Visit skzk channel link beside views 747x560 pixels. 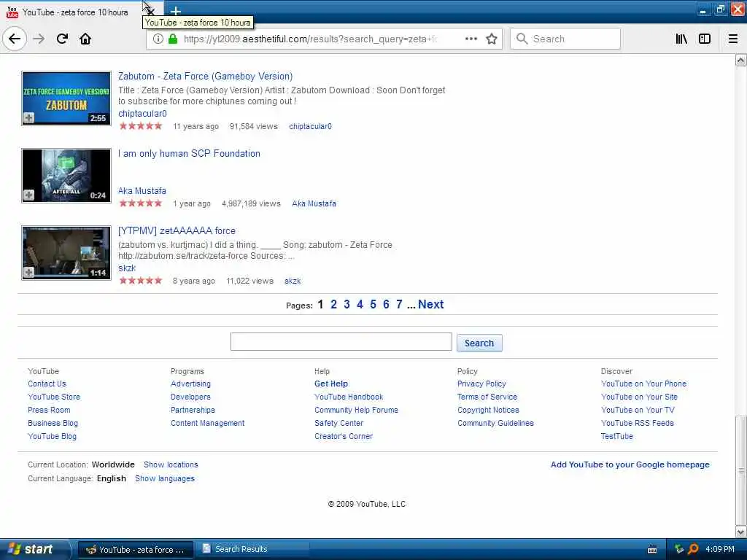tap(293, 281)
